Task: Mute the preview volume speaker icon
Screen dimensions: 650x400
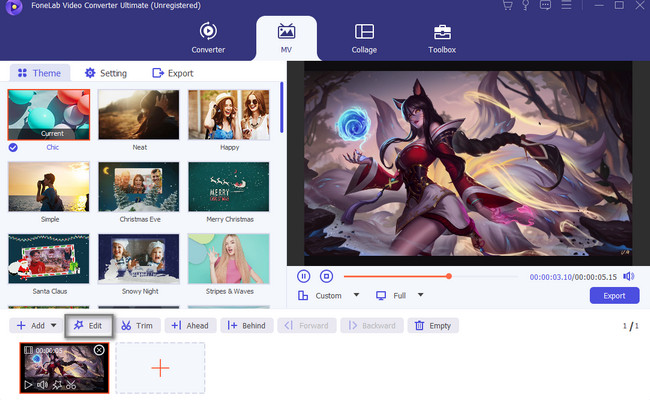Action: click(629, 276)
